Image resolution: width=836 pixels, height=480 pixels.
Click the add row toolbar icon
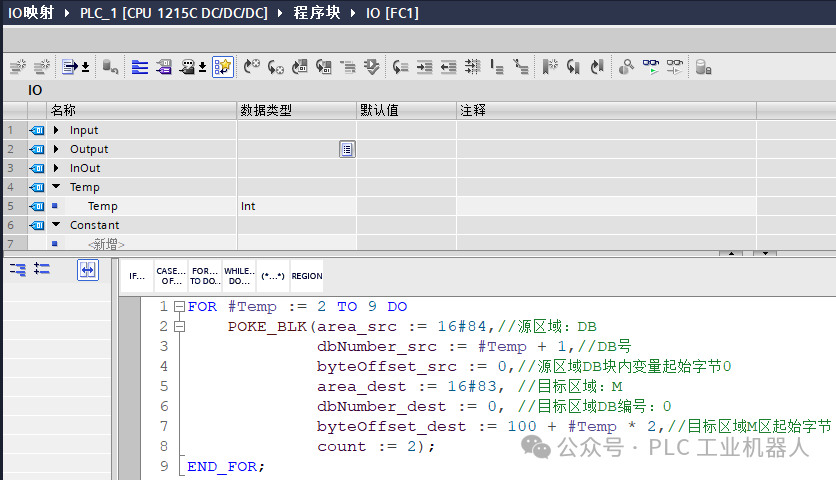(42, 67)
